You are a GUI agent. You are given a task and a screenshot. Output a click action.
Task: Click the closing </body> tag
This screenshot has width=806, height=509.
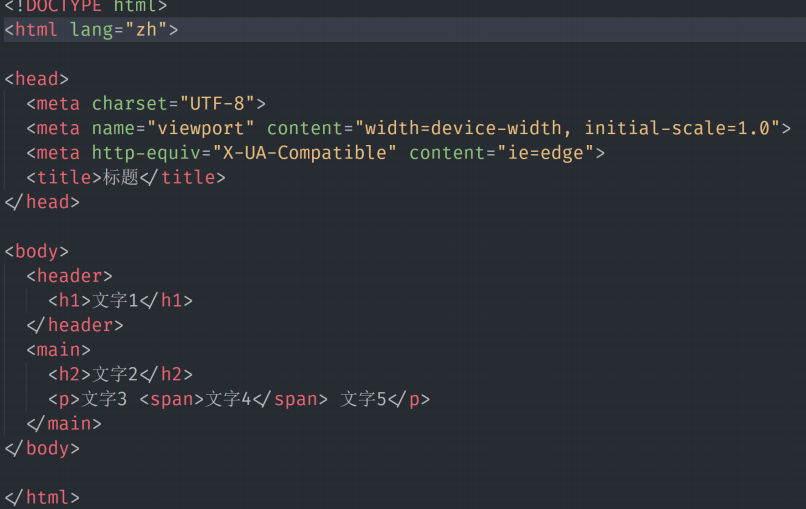point(42,449)
